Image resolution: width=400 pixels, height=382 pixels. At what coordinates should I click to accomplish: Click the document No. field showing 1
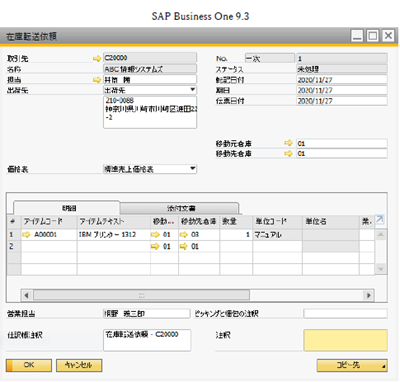(342, 58)
